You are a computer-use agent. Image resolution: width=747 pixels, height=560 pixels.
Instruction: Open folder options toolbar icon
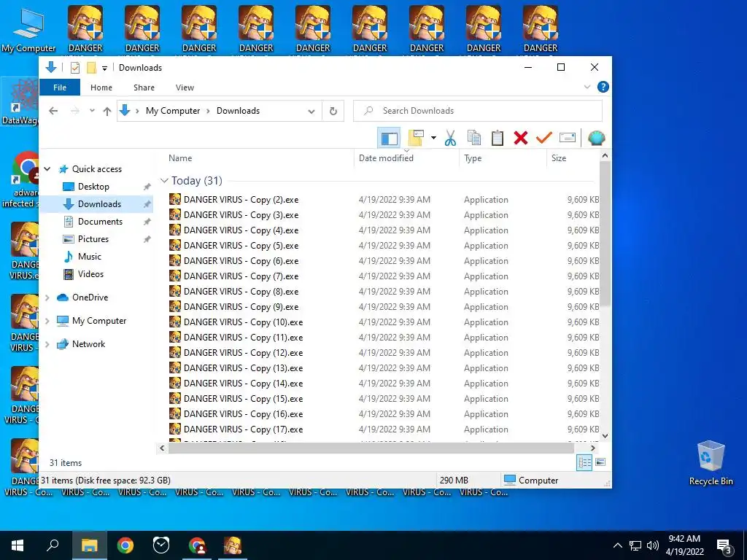(x=416, y=138)
